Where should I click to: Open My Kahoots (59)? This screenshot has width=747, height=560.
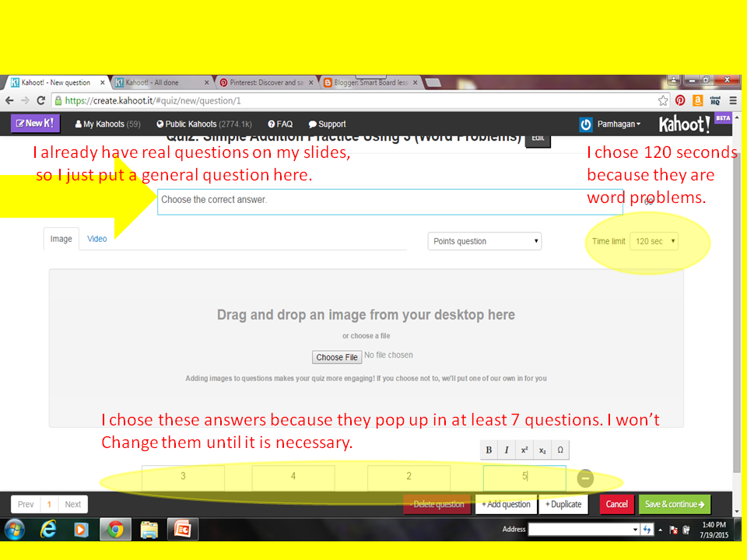[107, 124]
